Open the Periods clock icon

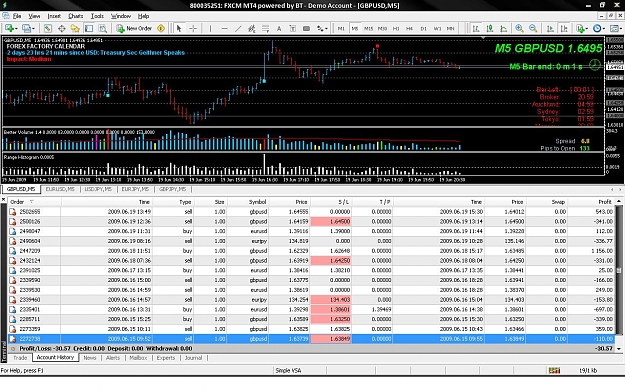[597, 28]
